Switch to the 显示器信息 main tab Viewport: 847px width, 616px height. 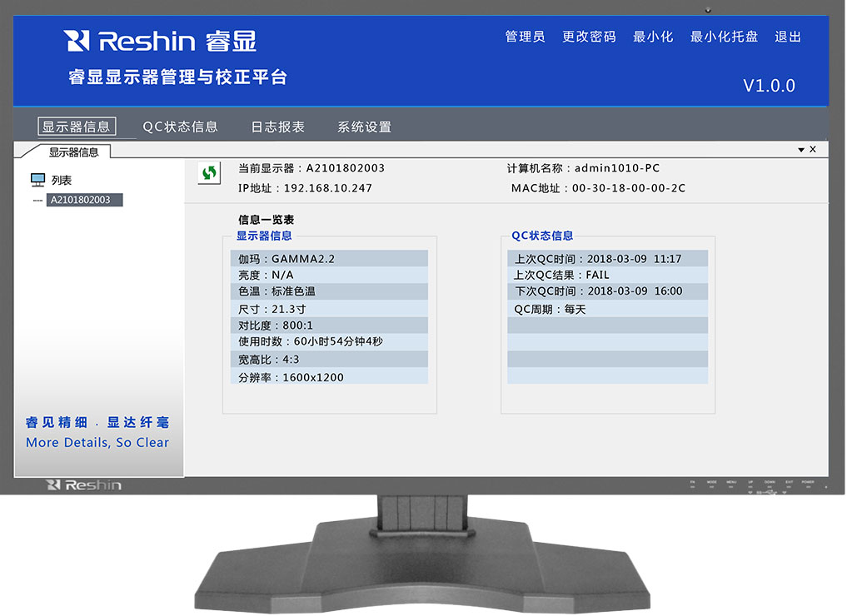click(77, 127)
